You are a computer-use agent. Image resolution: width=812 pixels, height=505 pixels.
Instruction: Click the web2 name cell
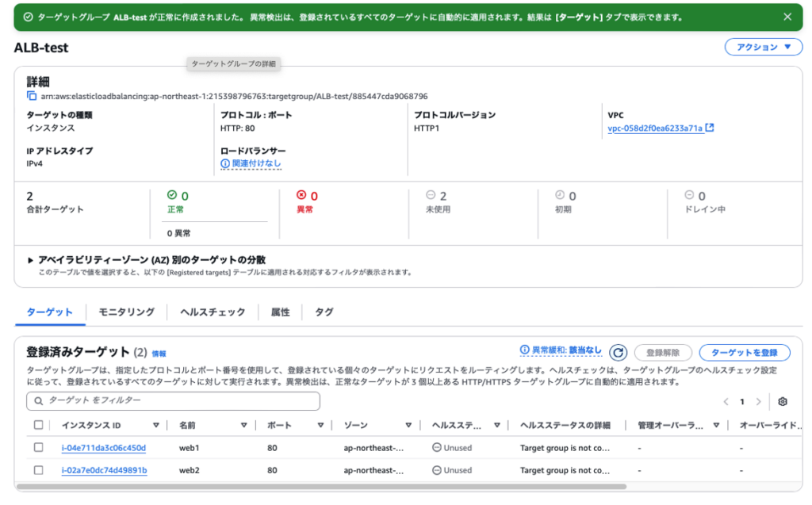pyautogui.click(x=189, y=471)
